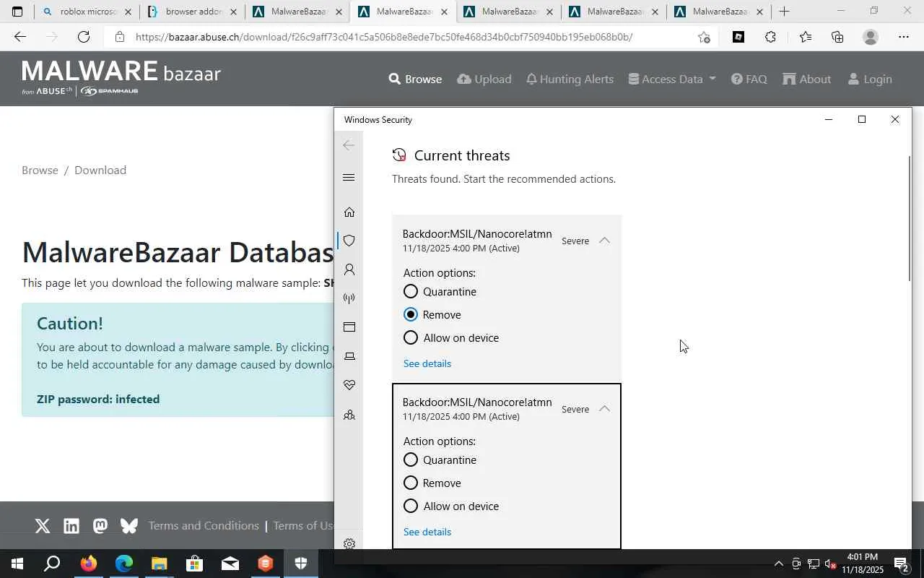Image resolution: width=924 pixels, height=578 pixels.
Task: Click the Windows Security vertical scrollbar
Action: [909, 218]
